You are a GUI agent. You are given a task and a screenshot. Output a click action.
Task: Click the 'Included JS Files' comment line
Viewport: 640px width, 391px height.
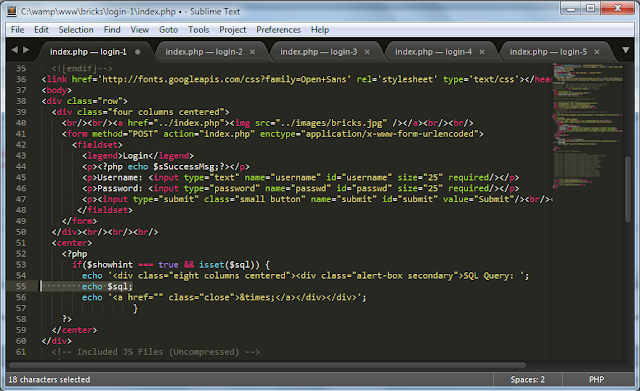pyautogui.click(x=156, y=352)
